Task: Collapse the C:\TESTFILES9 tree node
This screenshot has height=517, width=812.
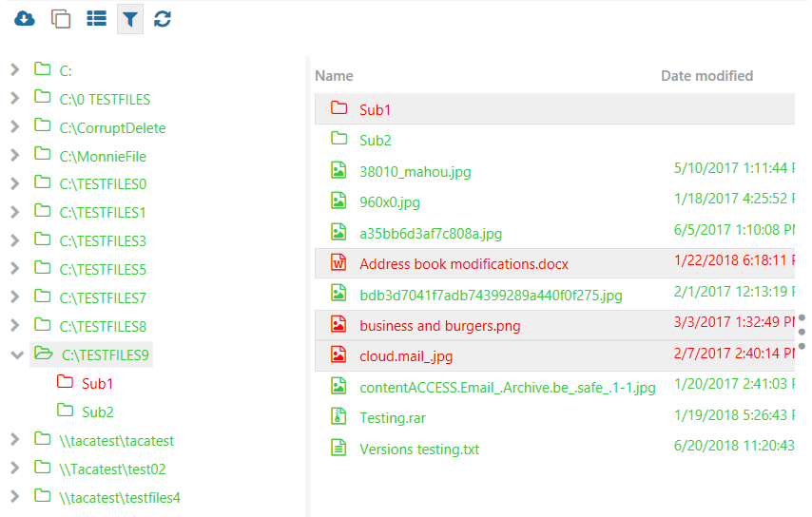Action: click(x=15, y=355)
